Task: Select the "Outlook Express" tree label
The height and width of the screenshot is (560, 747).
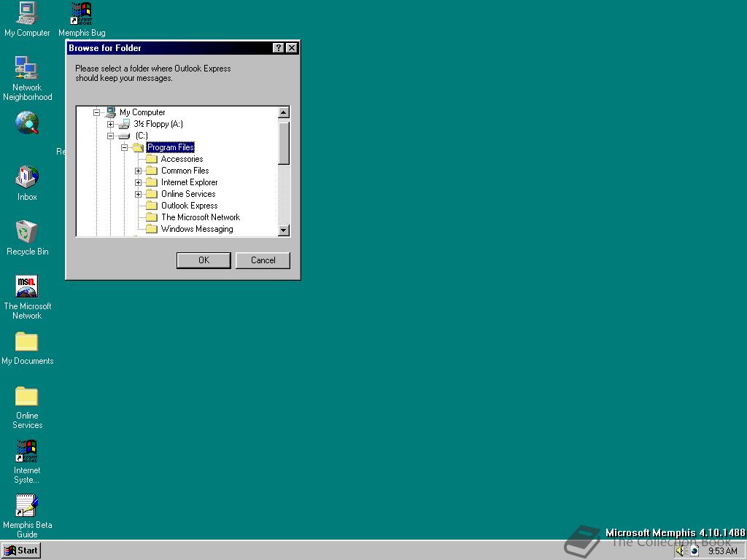Action: (x=189, y=206)
